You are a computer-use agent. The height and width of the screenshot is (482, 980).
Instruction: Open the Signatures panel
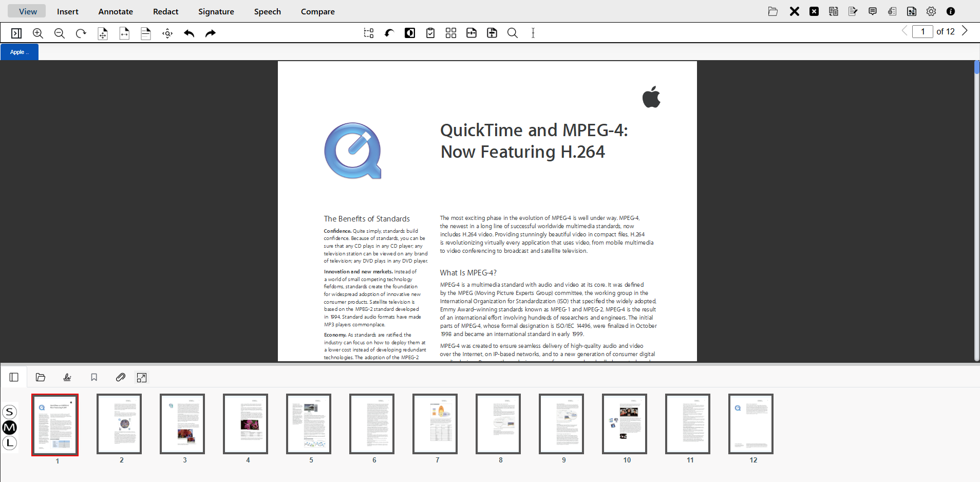[x=67, y=377]
